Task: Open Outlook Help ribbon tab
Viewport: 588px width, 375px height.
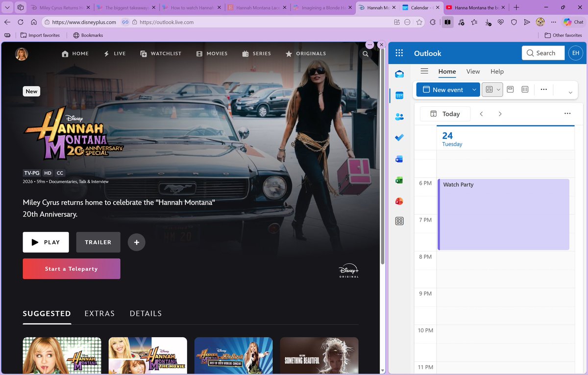Action: [x=497, y=72]
